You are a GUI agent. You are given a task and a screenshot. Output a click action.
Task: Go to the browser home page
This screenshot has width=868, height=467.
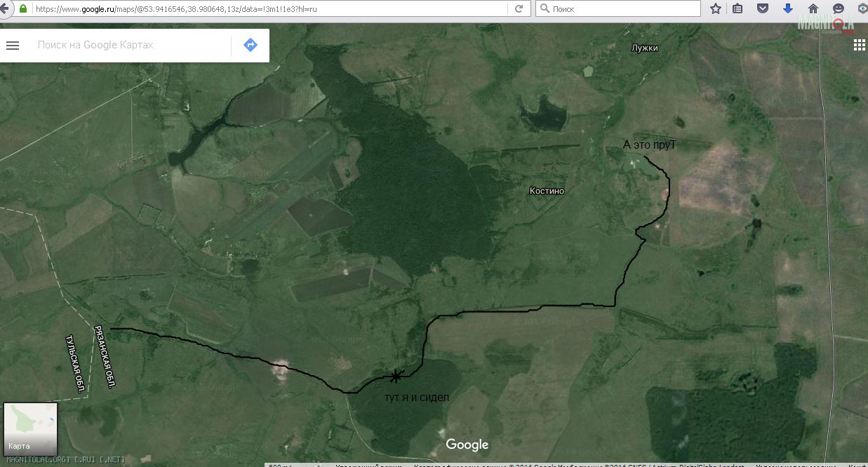(x=813, y=9)
